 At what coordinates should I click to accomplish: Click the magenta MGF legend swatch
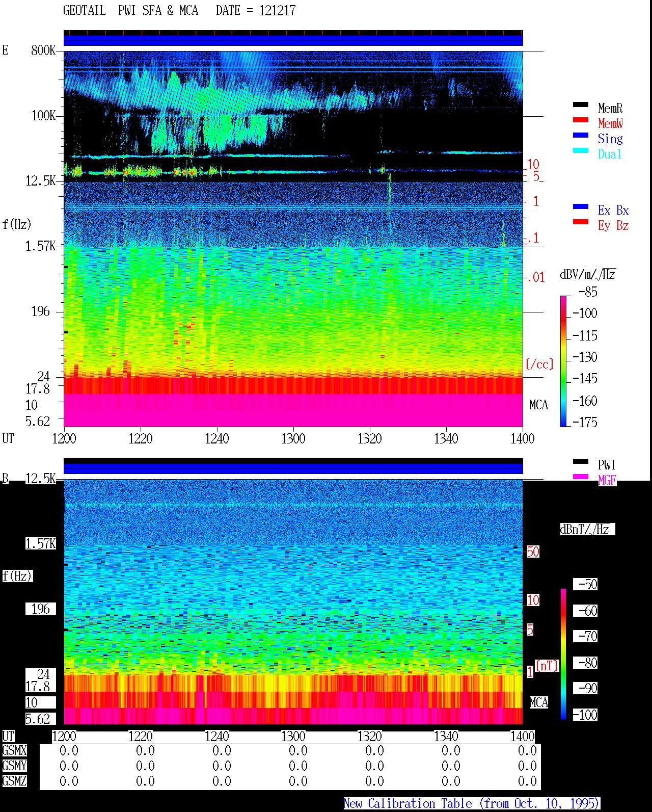(581, 477)
